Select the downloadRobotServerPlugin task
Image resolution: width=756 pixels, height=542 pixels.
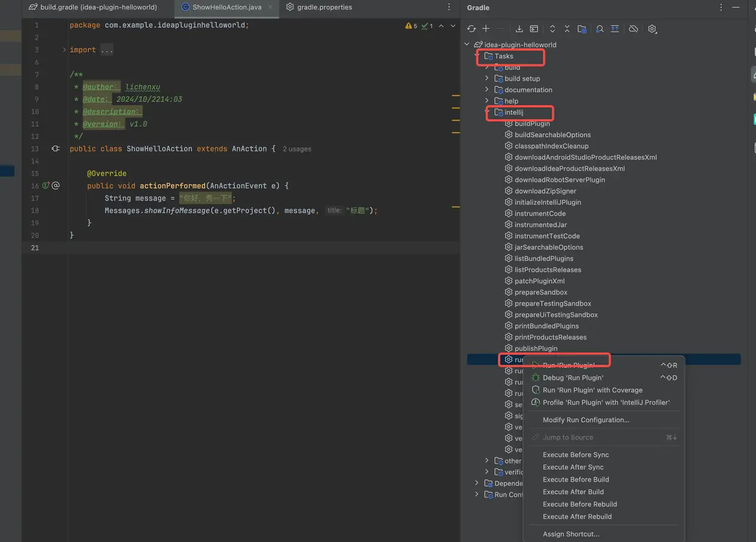coord(559,180)
